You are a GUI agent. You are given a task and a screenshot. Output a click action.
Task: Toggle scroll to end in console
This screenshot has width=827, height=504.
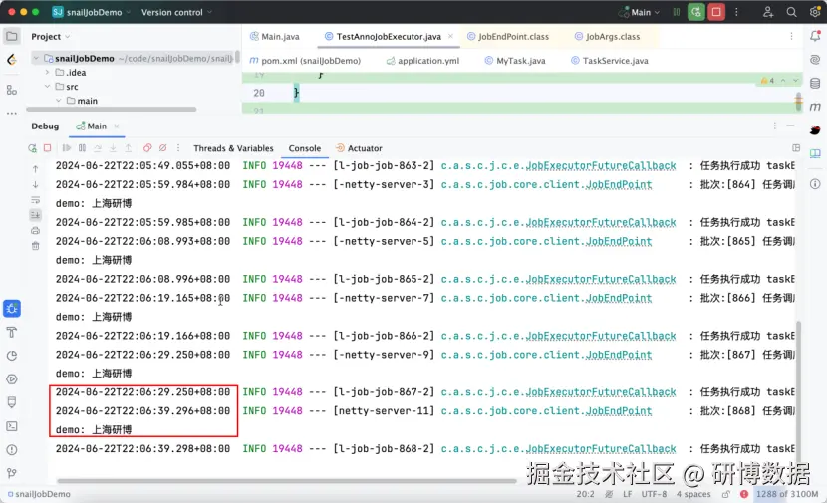[35, 215]
